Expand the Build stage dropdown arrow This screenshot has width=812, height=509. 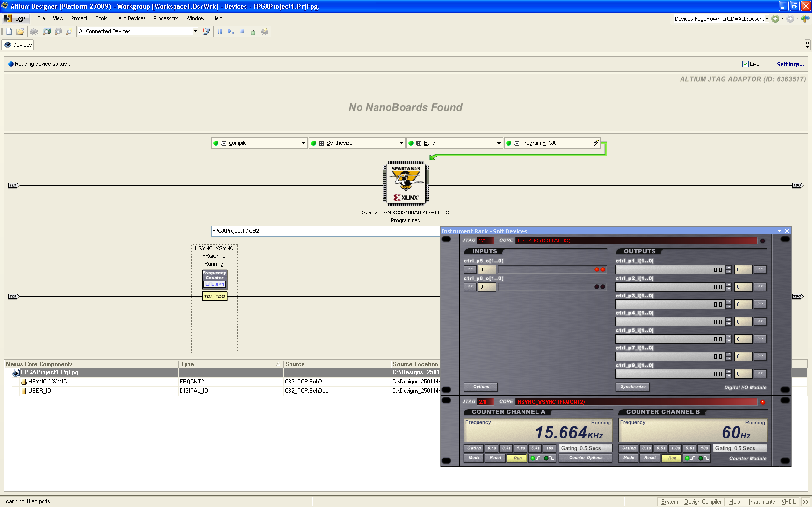coord(499,143)
